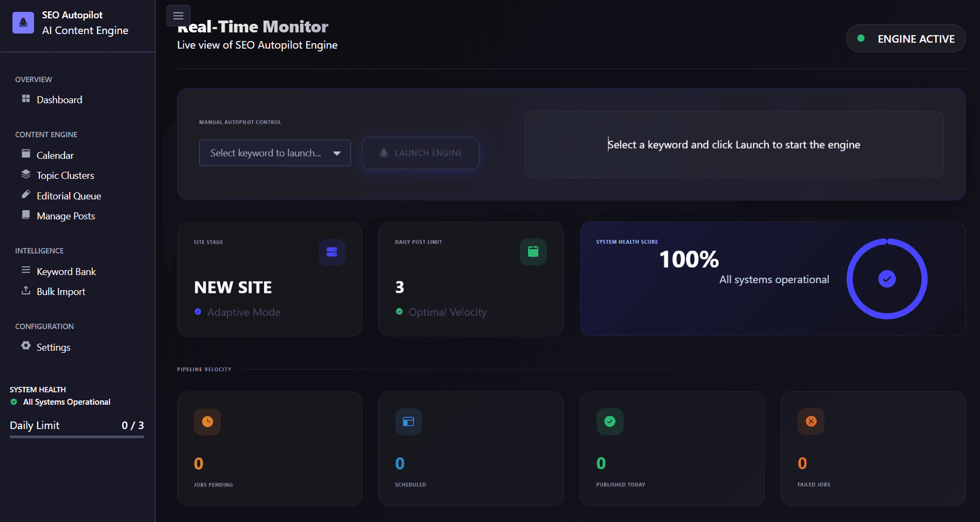This screenshot has height=522, width=980.
Task: Click the Optimal Velocity green dot
Action: pyautogui.click(x=399, y=312)
